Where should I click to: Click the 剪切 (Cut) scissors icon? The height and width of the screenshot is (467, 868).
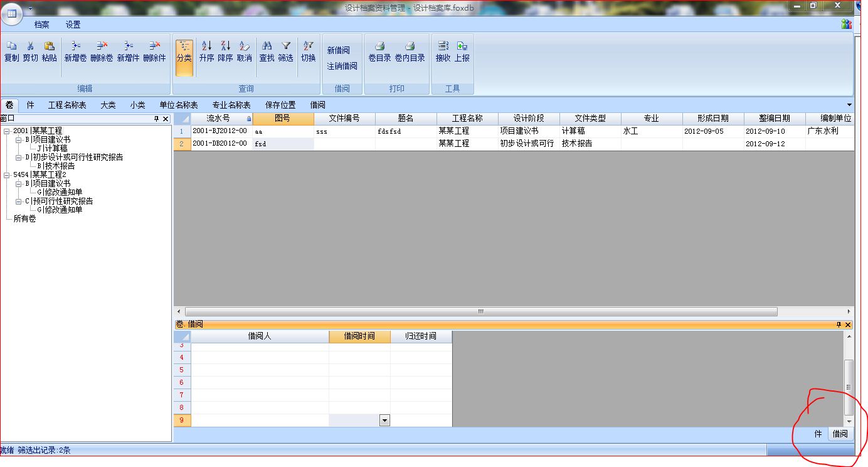pos(30,46)
